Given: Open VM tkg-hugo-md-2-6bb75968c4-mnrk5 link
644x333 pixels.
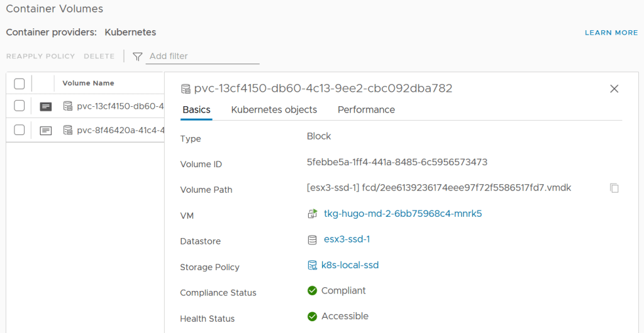Looking at the screenshot, I should click(x=402, y=214).
